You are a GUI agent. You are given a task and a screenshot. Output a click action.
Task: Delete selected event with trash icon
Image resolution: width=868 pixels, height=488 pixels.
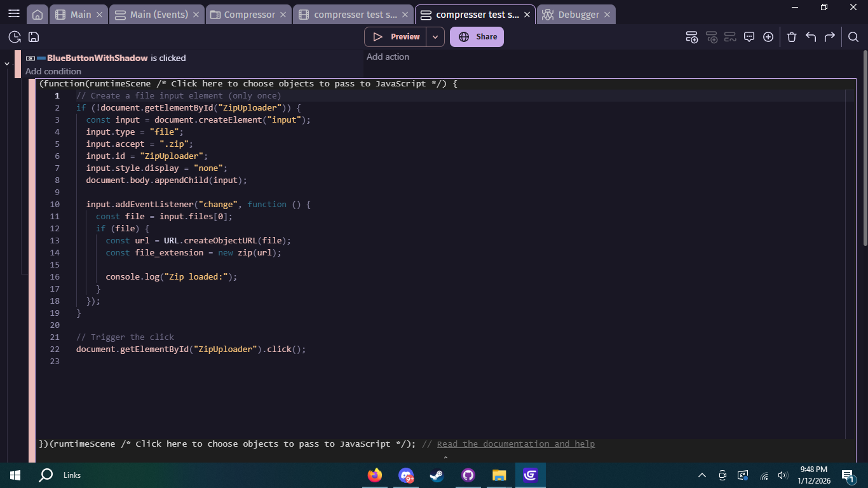(x=792, y=37)
